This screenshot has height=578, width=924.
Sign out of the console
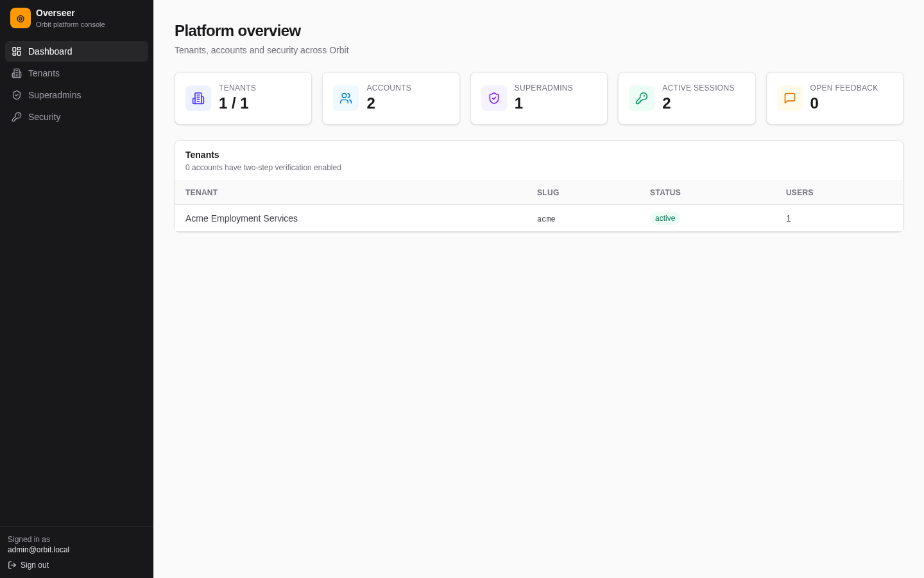[x=28, y=565]
